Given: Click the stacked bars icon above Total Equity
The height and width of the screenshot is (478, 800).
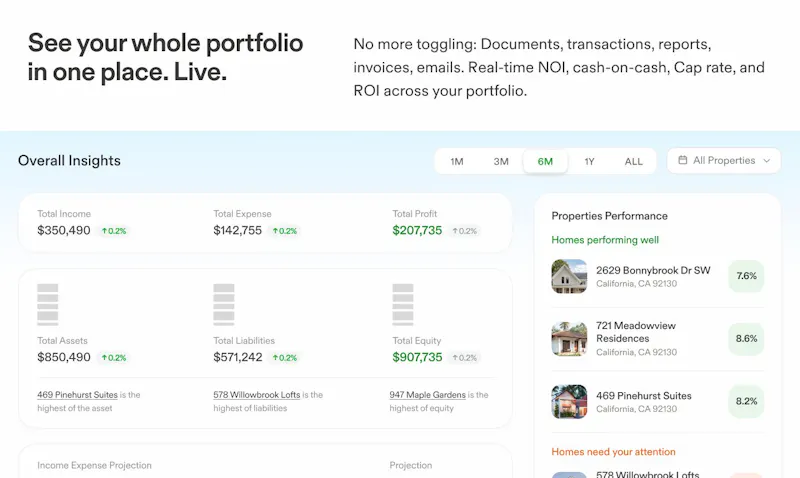Looking at the screenshot, I should pos(403,305).
